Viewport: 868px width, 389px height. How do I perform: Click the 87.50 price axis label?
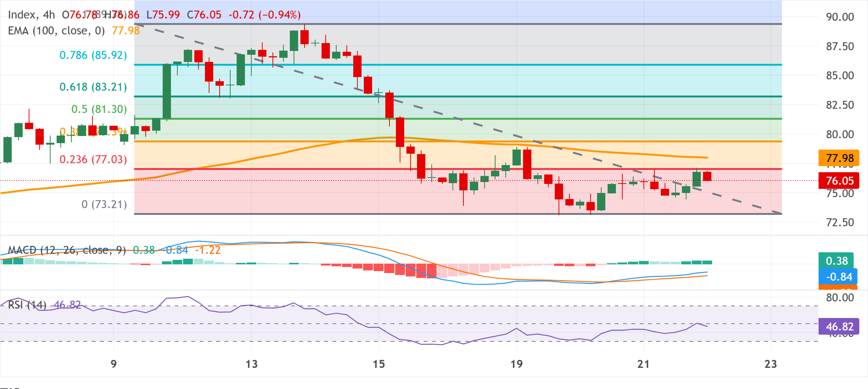tap(840, 46)
